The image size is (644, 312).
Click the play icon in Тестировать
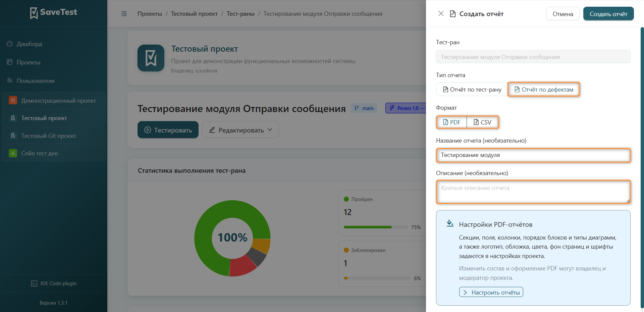pos(148,130)
